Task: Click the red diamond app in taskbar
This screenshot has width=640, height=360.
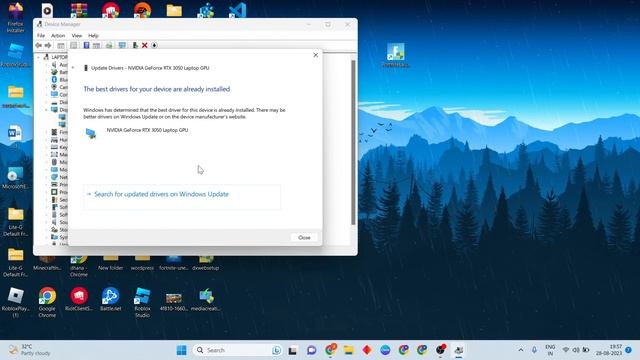Action: tap(367, 350)
